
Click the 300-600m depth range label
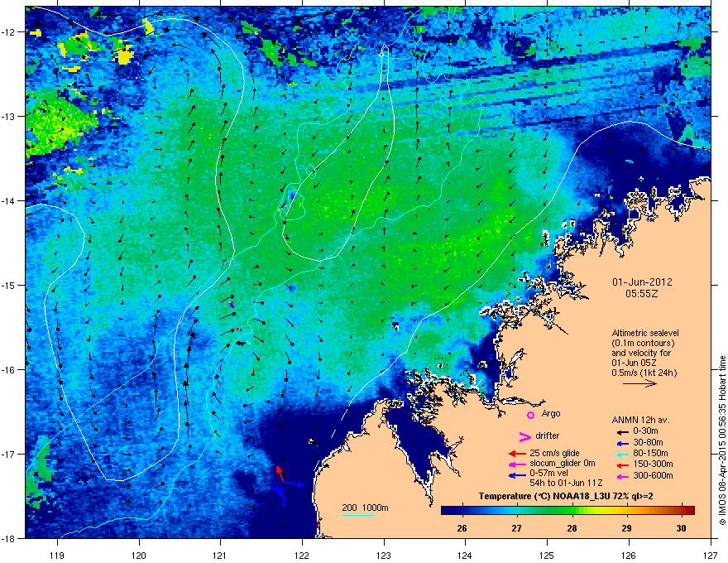pyautogui.click(x=653, y=476)
